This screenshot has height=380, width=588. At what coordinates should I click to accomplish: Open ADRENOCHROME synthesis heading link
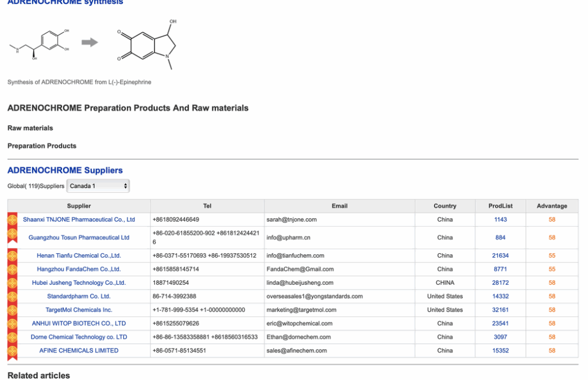point(65,2)
